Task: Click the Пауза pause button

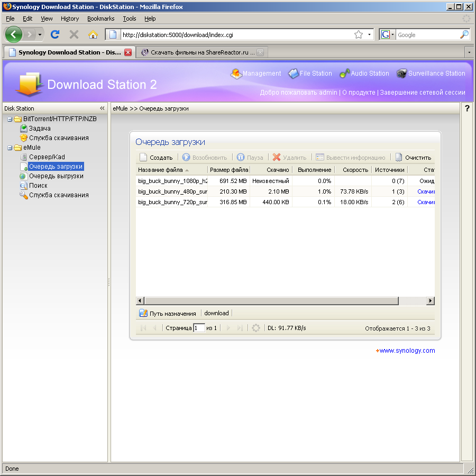Action: click(x=250, y=158)
